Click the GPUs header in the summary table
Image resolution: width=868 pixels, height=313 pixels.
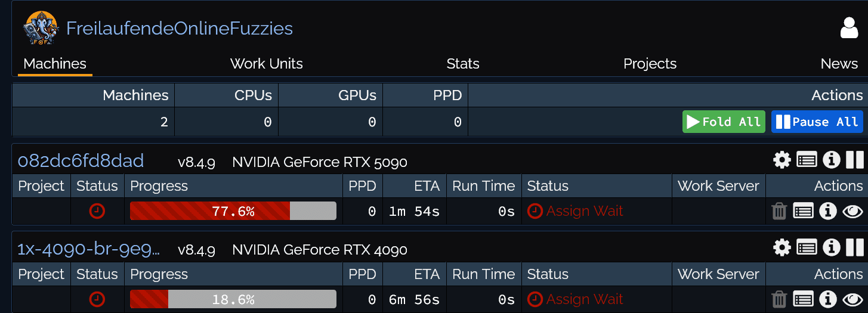[x=357, y=95]
